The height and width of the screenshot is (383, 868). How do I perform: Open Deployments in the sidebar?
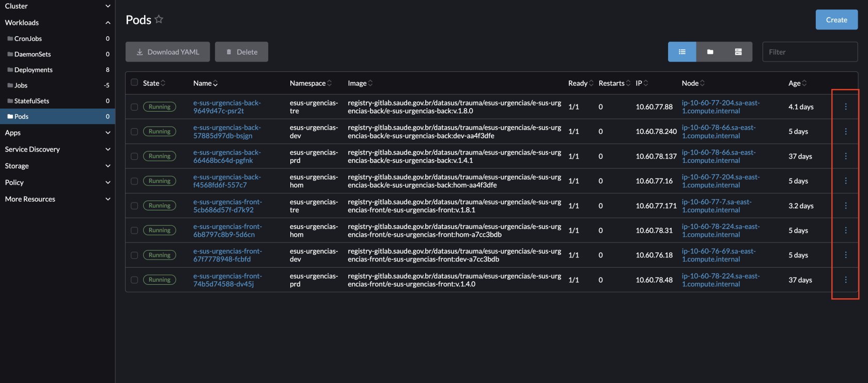(34, 70)
